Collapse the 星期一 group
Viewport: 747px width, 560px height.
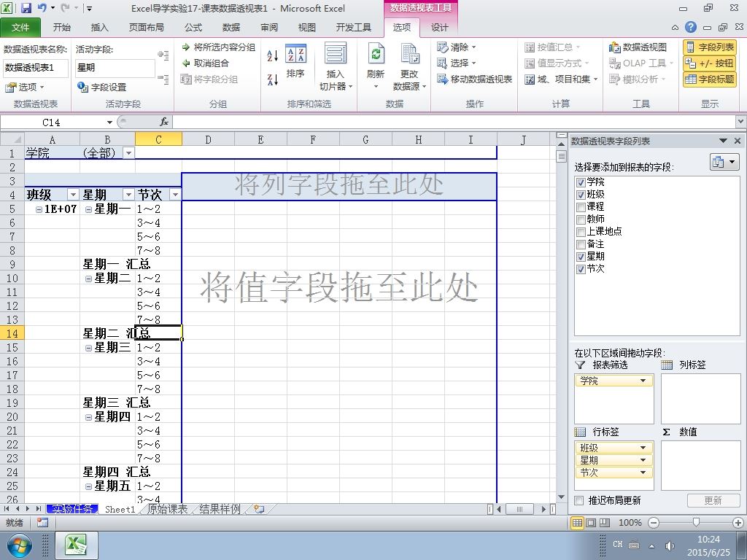(x=88, y=209)
